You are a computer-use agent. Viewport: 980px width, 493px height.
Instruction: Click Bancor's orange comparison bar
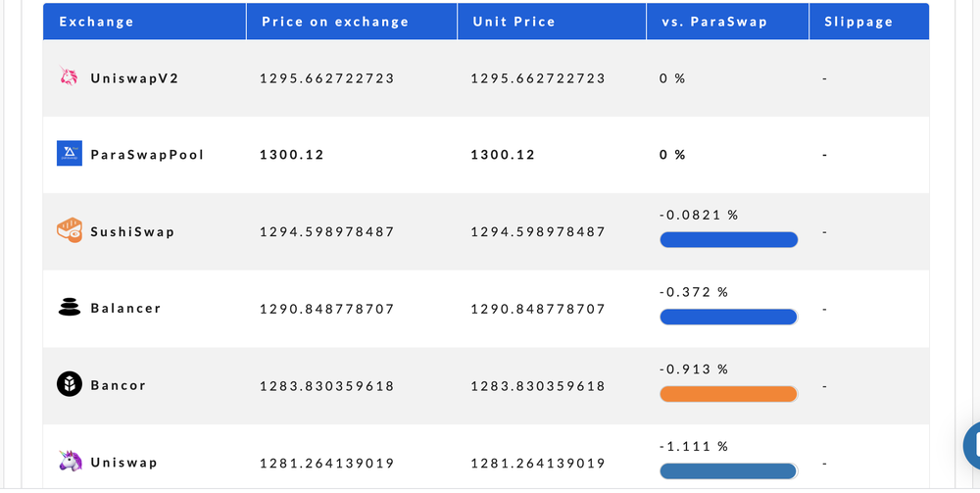pyautogui.click(x=729, y=394)
